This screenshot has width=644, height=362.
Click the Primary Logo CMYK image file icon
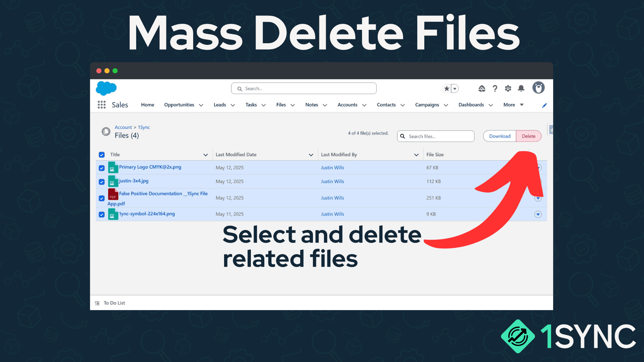pyautogui.click(x=113, y=167)
